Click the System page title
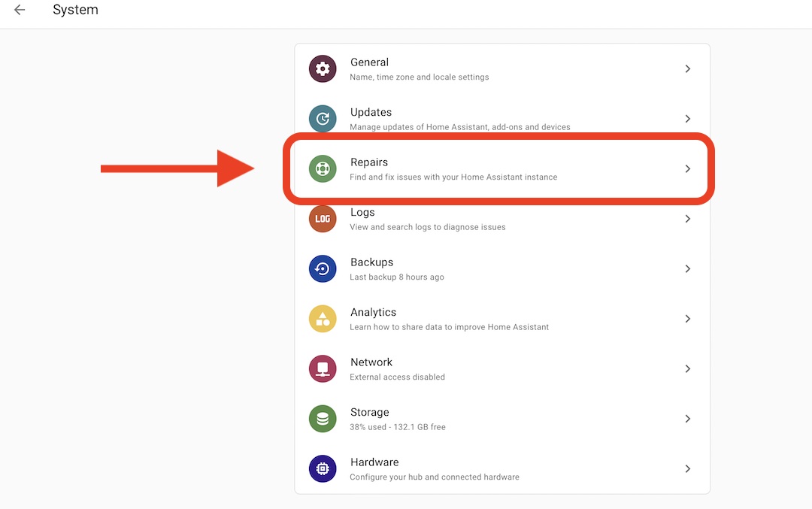812x509 pixels. (x=76, y=10)
